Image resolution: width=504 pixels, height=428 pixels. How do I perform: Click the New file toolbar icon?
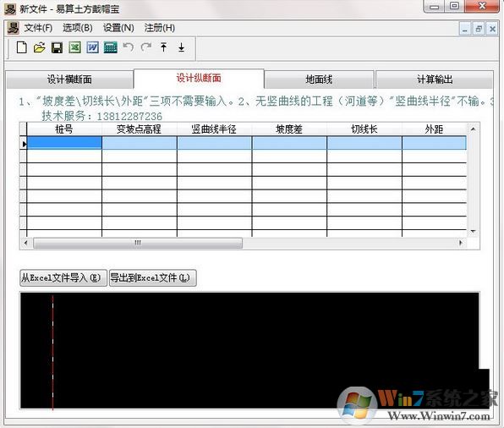click(x=21, y=47)
